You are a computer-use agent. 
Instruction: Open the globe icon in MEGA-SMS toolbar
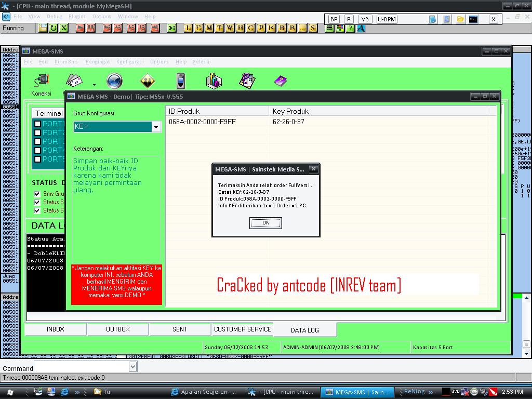[114, 81]
